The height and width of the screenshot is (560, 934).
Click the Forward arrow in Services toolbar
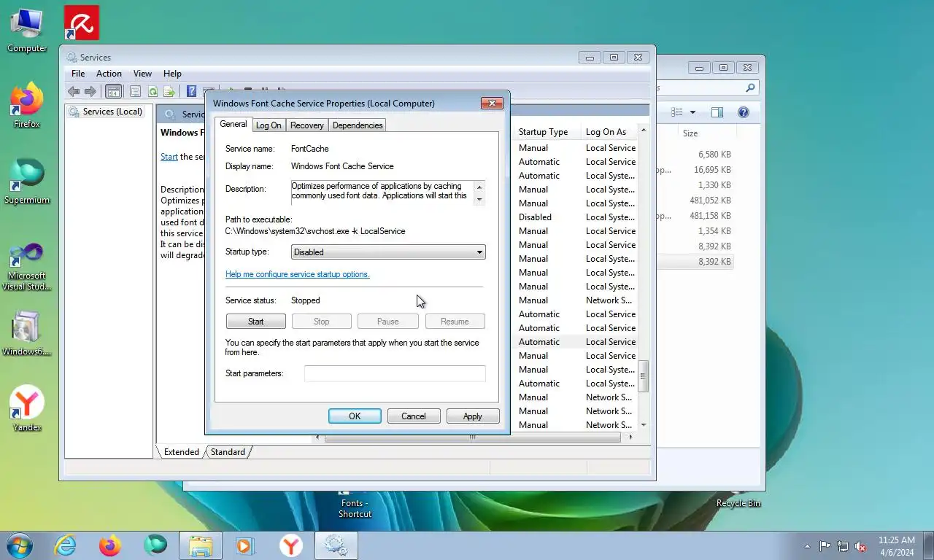90,91
